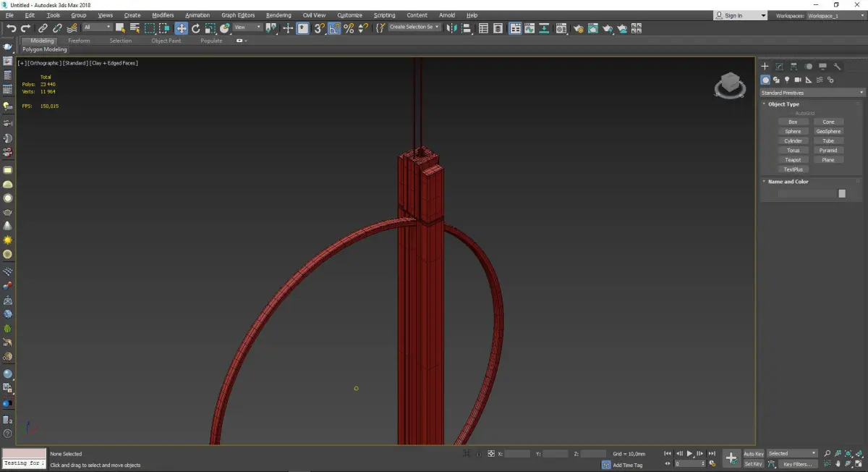Click the Polygon Modeling panel label
This screenshot has height=472, width=868.
pyautogui.click(x=44, y=50)
